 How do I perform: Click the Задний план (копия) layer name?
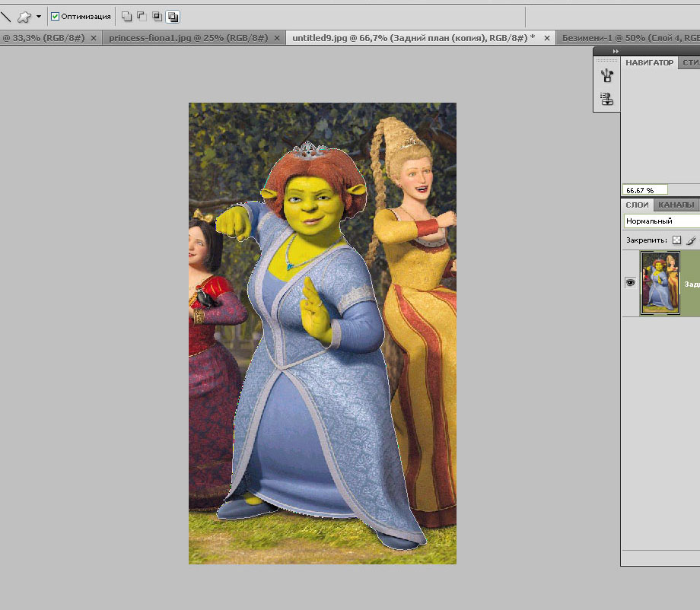tap(692, 284)
